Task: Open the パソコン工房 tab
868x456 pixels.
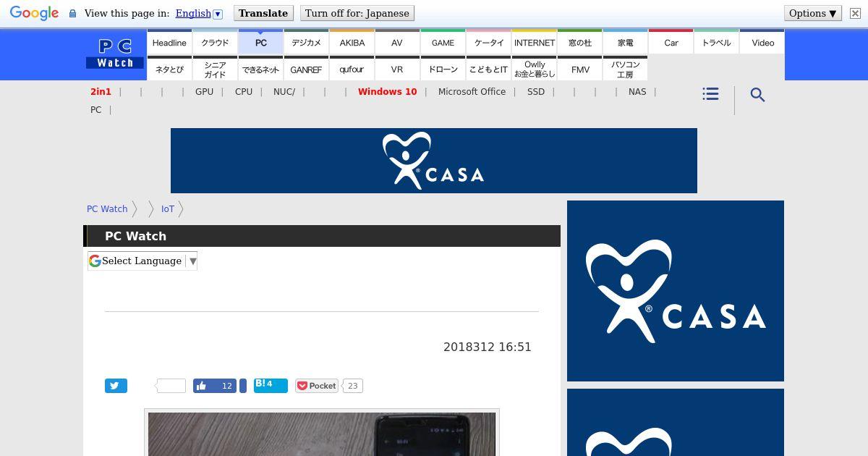Action: (x=625, y=69)
